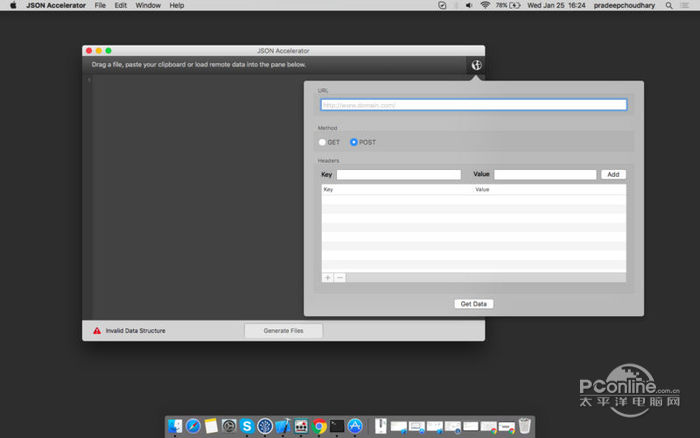The height and width of the screenshot is (438, 700).
Task: Focus the header Value input field
Action: pos(545,175)
